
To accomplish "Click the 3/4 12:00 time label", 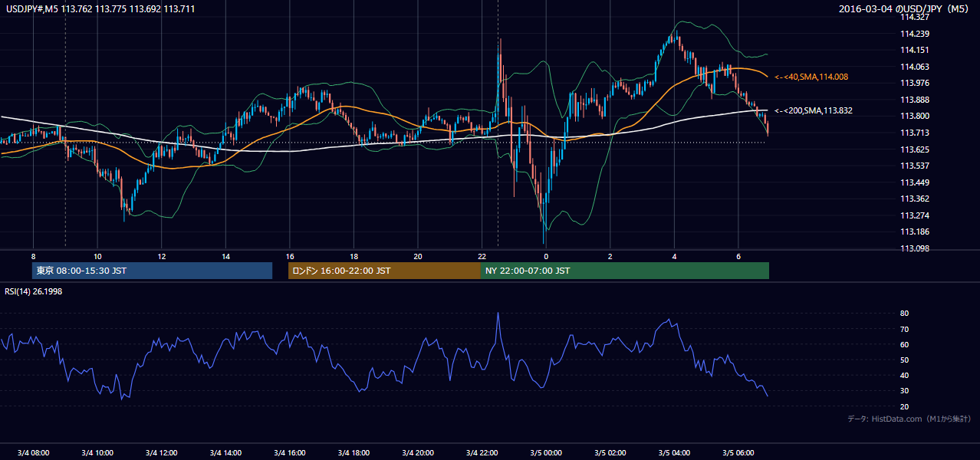I will pyautogui.click(x=162, y=452).
